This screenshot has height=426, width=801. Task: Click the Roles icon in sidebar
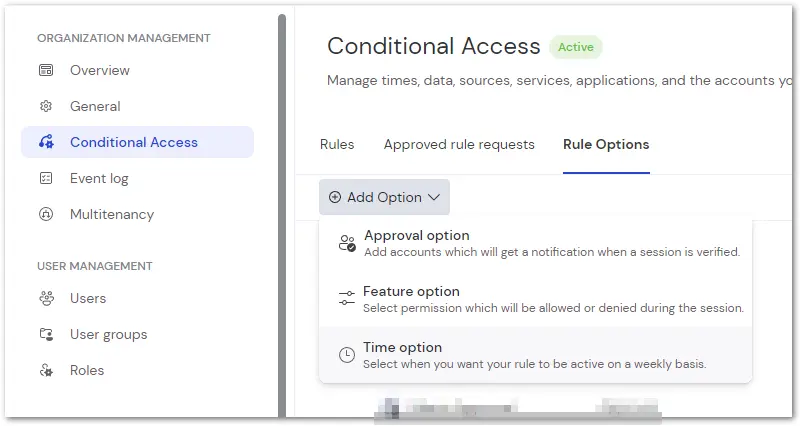point(46,370)
